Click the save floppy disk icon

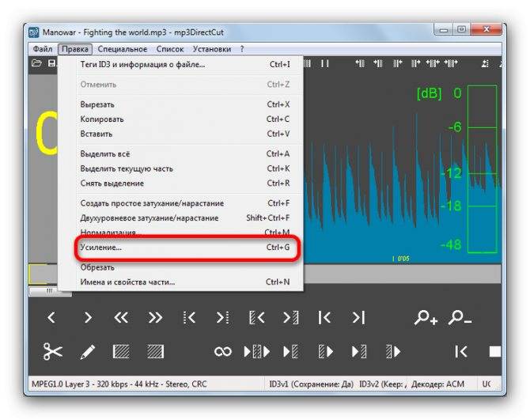tap(51, 62)
